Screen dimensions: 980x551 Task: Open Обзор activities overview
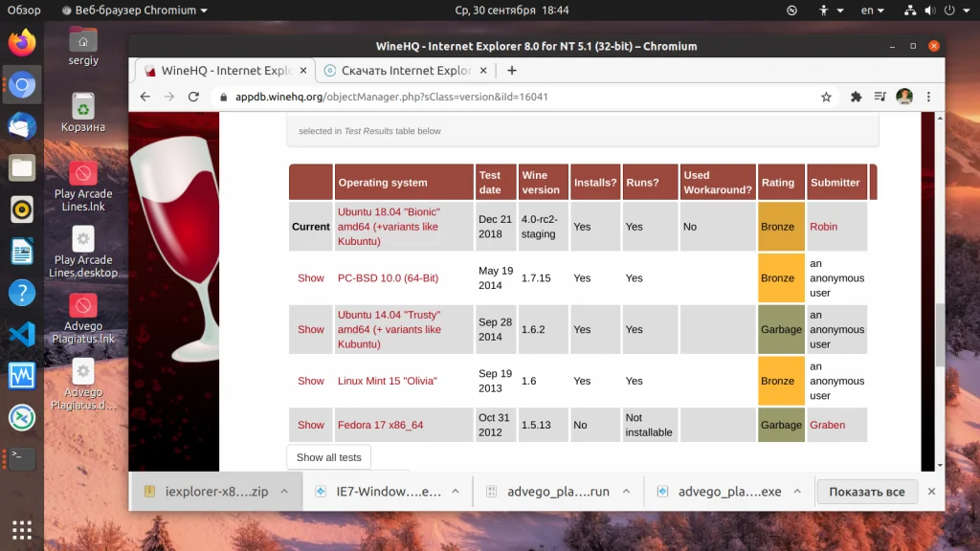(x=24, y=10)
